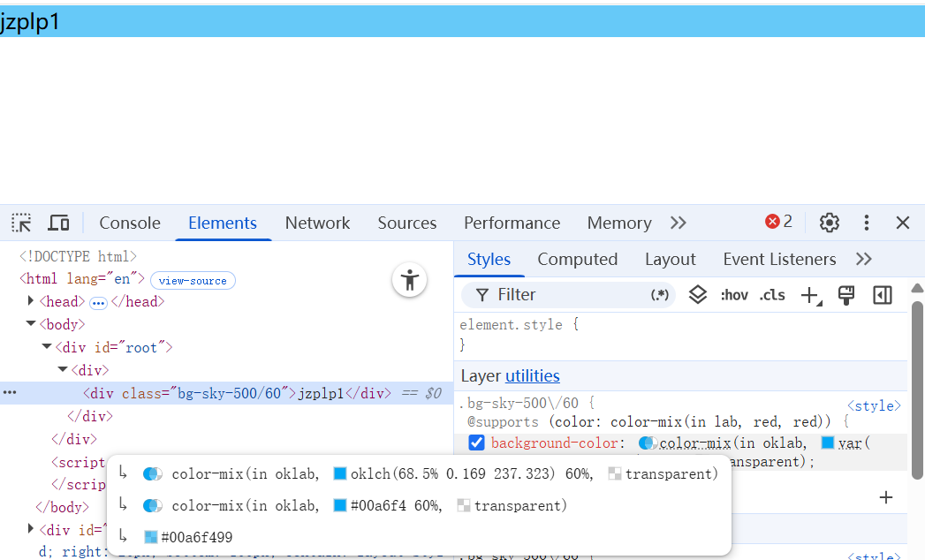Switch to the Console tab

pos(130,223)
